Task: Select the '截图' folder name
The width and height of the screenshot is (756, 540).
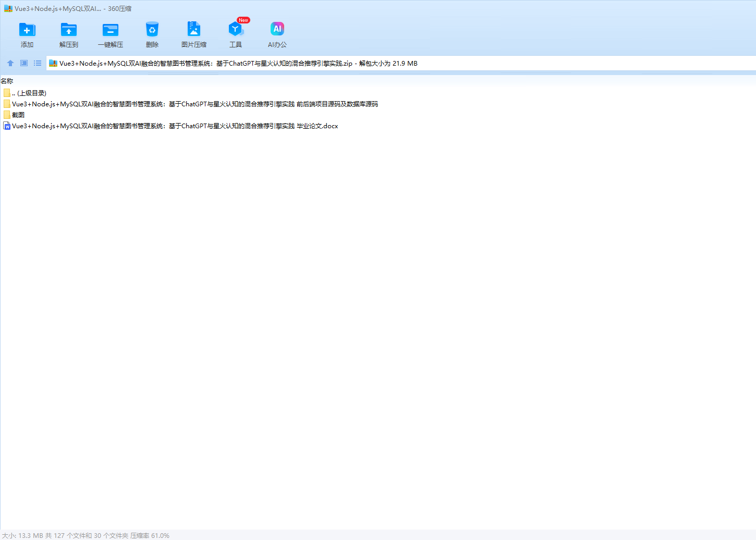Action: coord(18,115)
